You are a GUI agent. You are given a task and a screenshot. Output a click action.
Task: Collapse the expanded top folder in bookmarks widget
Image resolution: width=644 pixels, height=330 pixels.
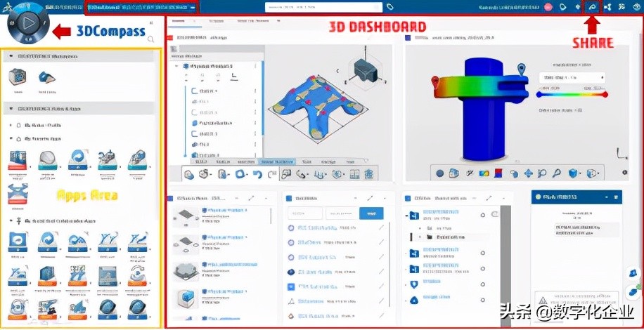click(x=406, y=214)
